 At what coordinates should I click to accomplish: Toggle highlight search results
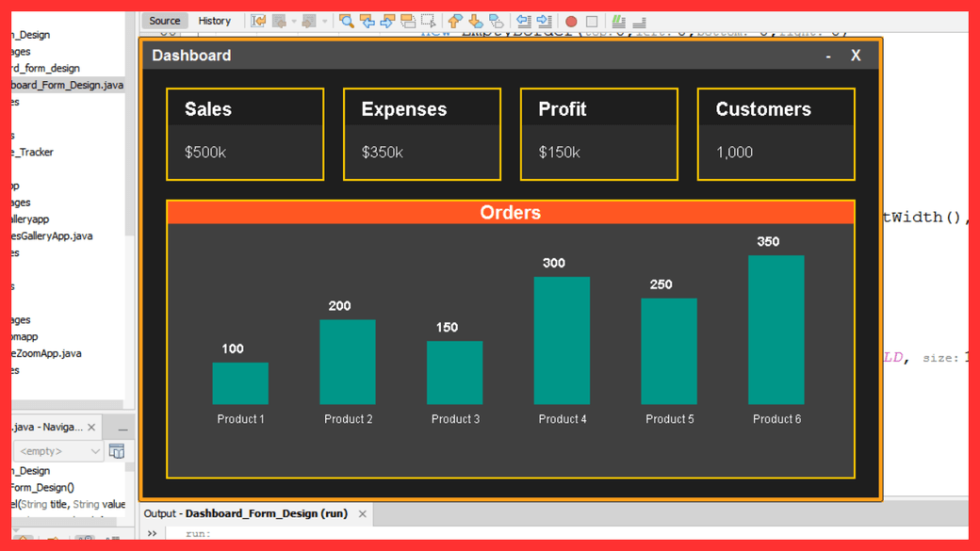407,20
